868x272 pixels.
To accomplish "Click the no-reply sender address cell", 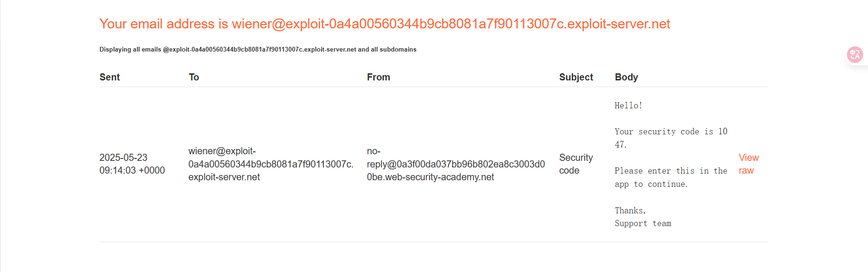I will [456, 164].
